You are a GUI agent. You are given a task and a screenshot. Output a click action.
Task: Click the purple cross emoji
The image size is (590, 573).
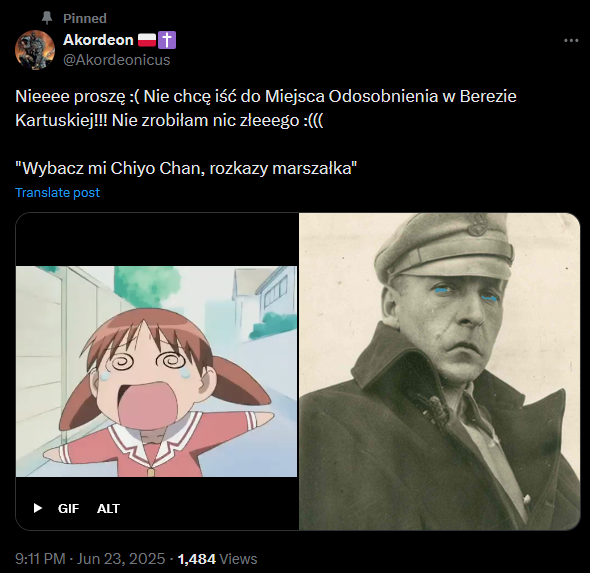click(x=167, y=40)
